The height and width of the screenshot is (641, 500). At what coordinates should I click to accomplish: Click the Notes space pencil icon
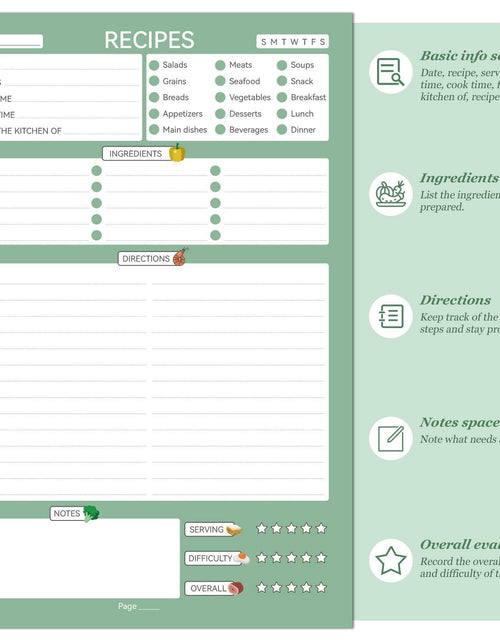tap(390, 438)
